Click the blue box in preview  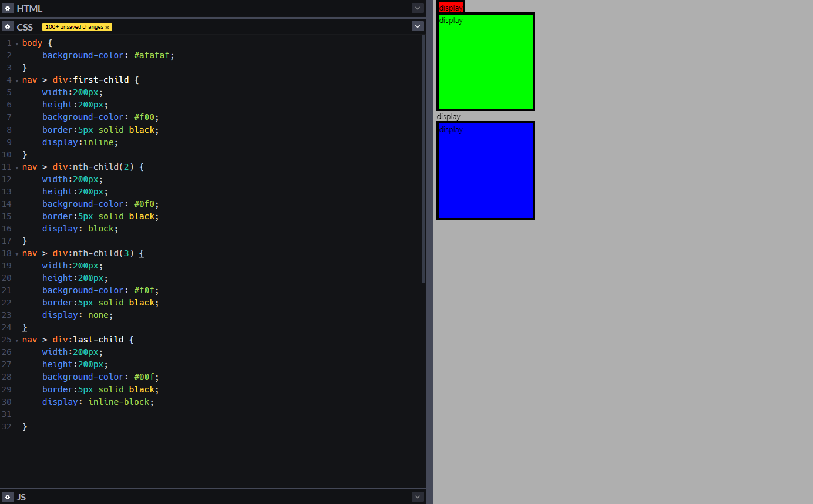(486, 171)
